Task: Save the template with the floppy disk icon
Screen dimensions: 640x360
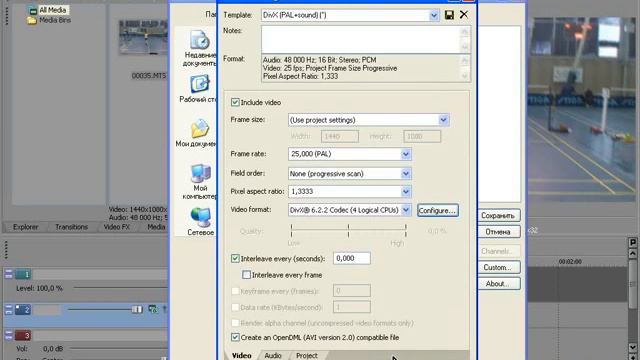Action: coord(449,15)
